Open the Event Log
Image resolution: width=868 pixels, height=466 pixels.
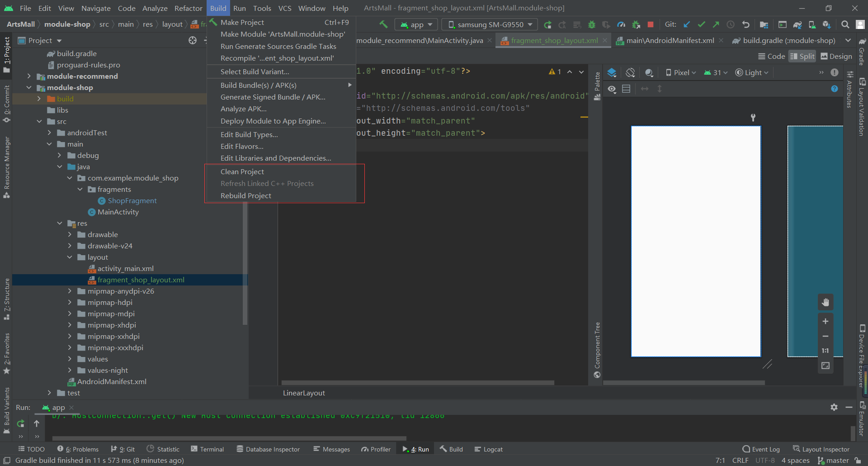761,449
